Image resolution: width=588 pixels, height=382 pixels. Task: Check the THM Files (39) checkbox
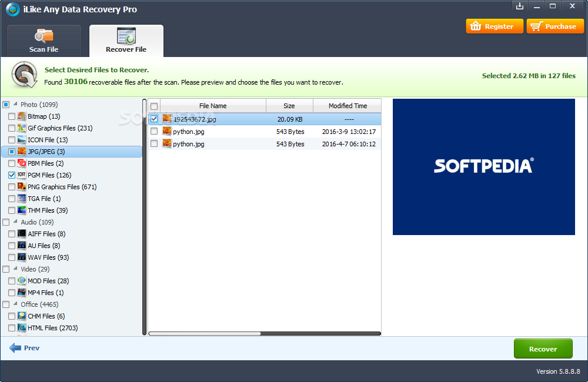pos(12,210)
